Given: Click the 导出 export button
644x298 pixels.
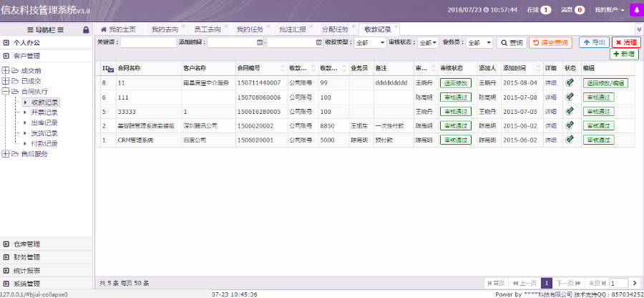Looking at the screenshot, I should 594,42.
